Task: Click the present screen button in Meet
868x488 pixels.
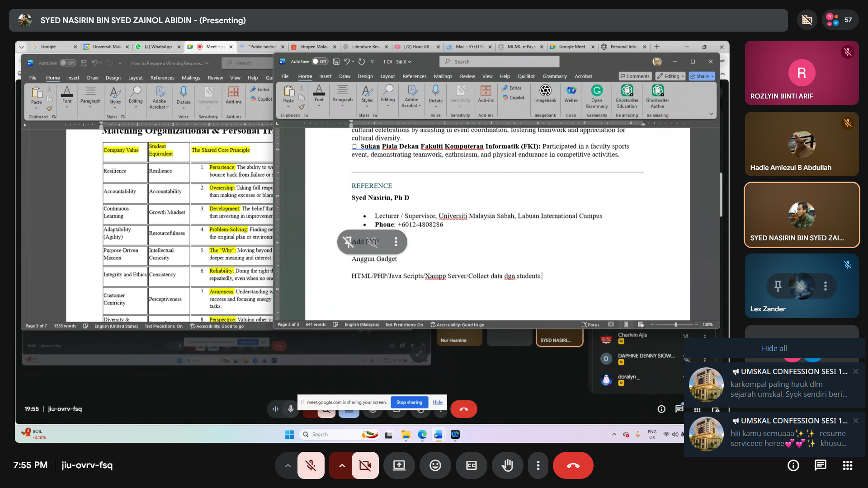Action: click(399, 465)
